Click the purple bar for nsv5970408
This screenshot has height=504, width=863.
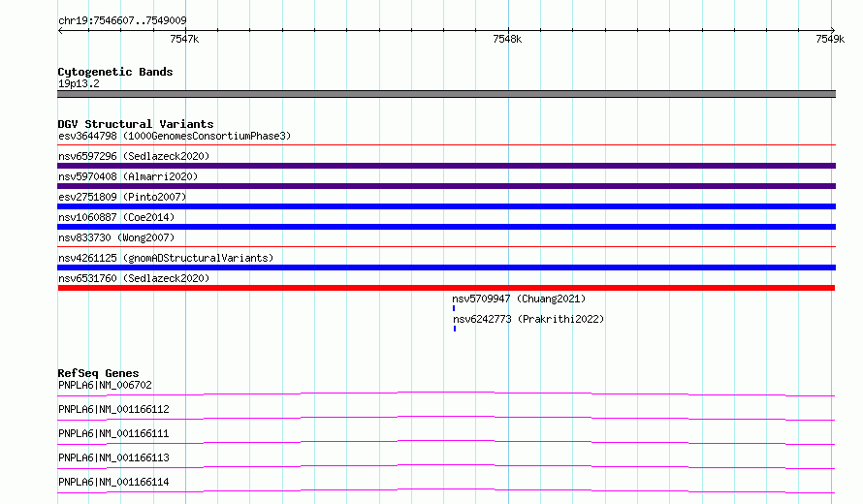446,186
